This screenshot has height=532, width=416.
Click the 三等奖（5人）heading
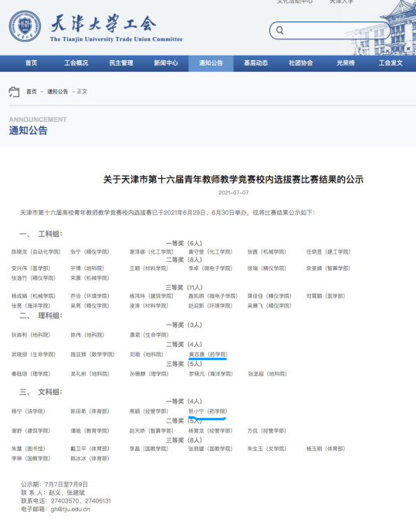[184, 364]
